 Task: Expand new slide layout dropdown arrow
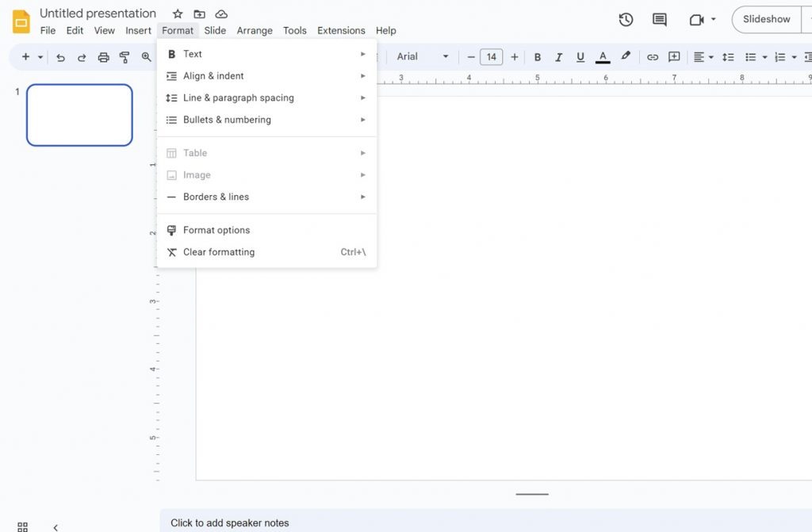pyautogui.click(x=40, y=57)
